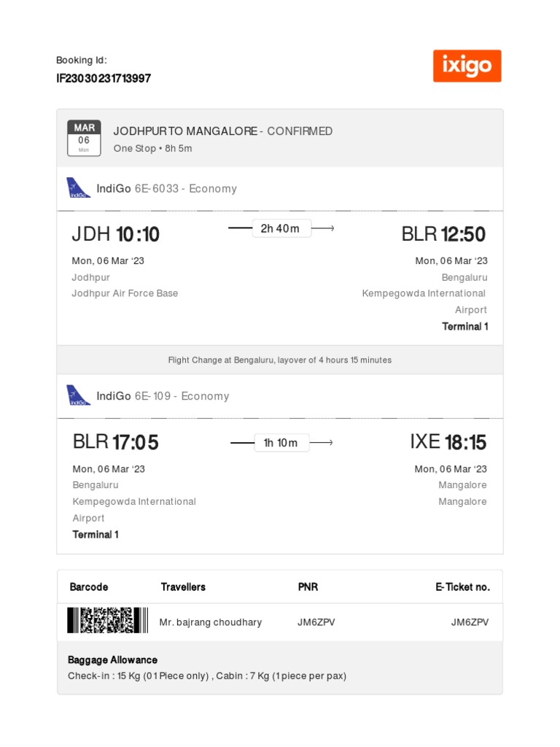Click the JM6ZPV code under PNR column

click(x=316, y=622)
